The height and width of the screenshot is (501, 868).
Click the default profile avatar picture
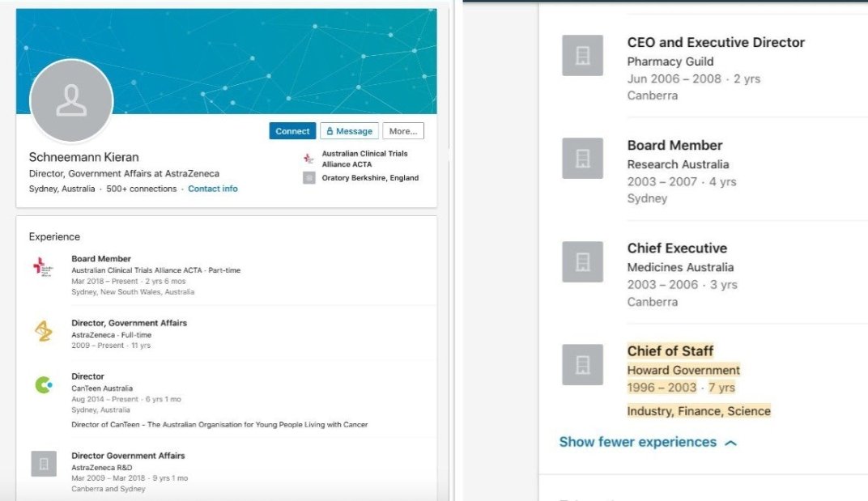coord(71,100)
